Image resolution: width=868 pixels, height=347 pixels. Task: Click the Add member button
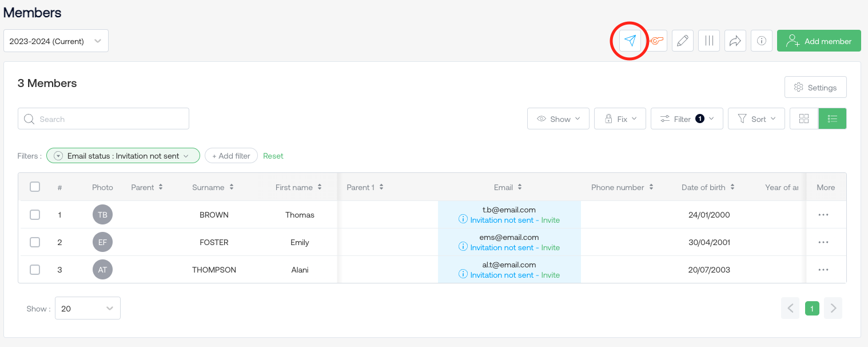coord(818,41)
